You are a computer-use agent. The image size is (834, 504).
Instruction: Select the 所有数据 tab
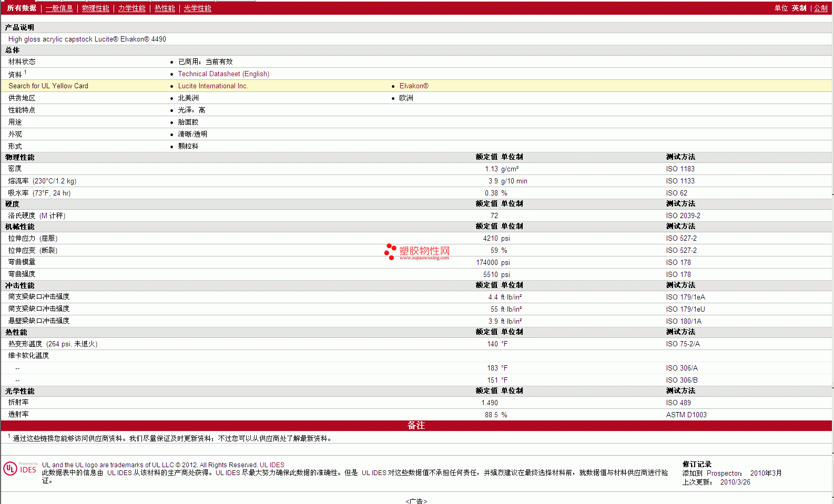22,8
